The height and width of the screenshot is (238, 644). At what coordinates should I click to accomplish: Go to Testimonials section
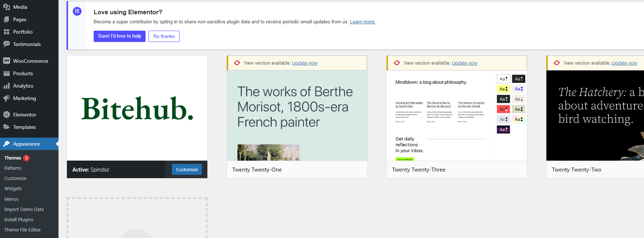pos(29,44)
